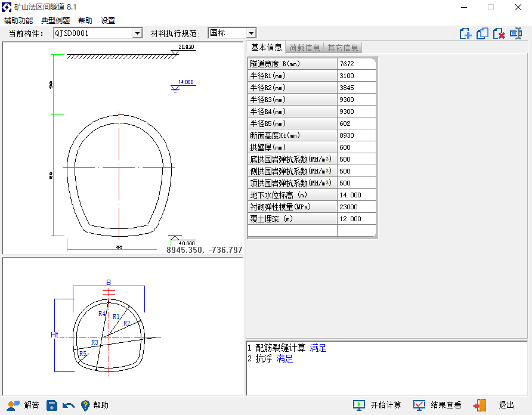Click the 抗浮 满足 result text
Screen dimensions: 532x415
click(270, 359)
